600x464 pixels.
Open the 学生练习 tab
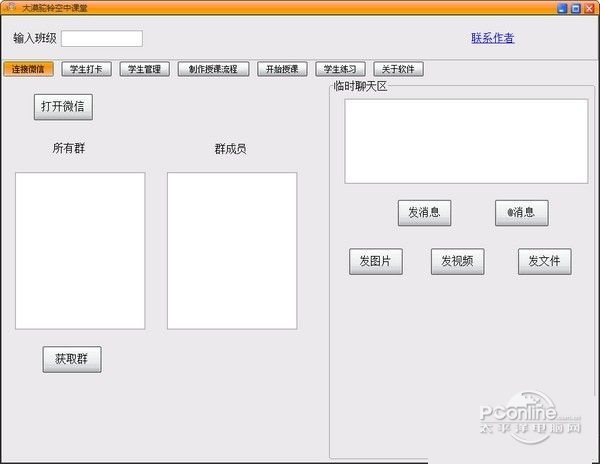[340, 69]
